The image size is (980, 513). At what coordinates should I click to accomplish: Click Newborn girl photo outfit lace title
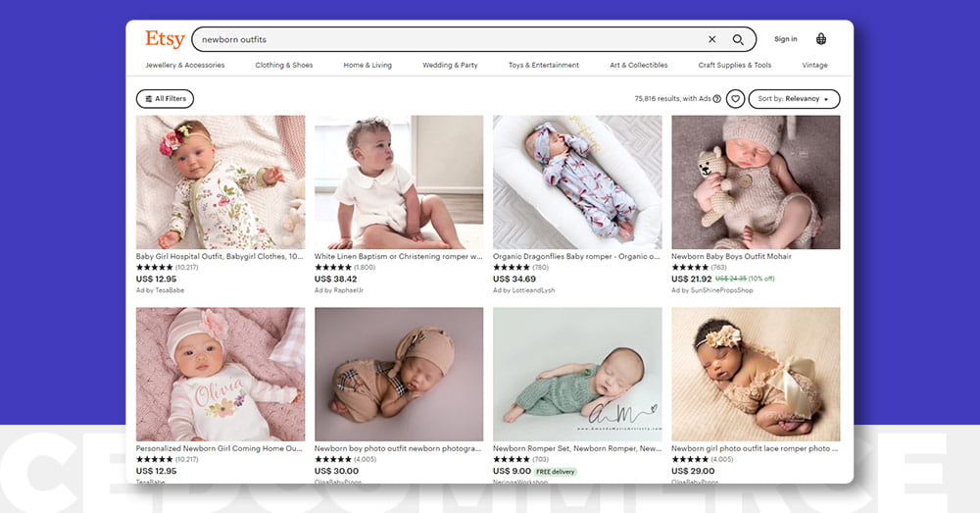[755, 448]
